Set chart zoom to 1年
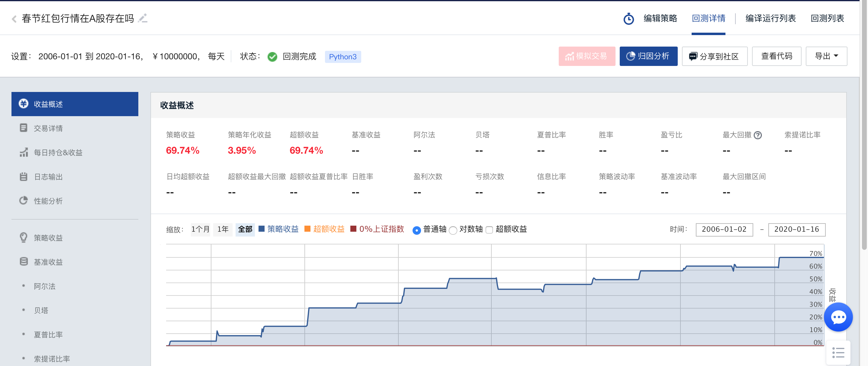The image size is (868, 366). (x=223, y=229)
